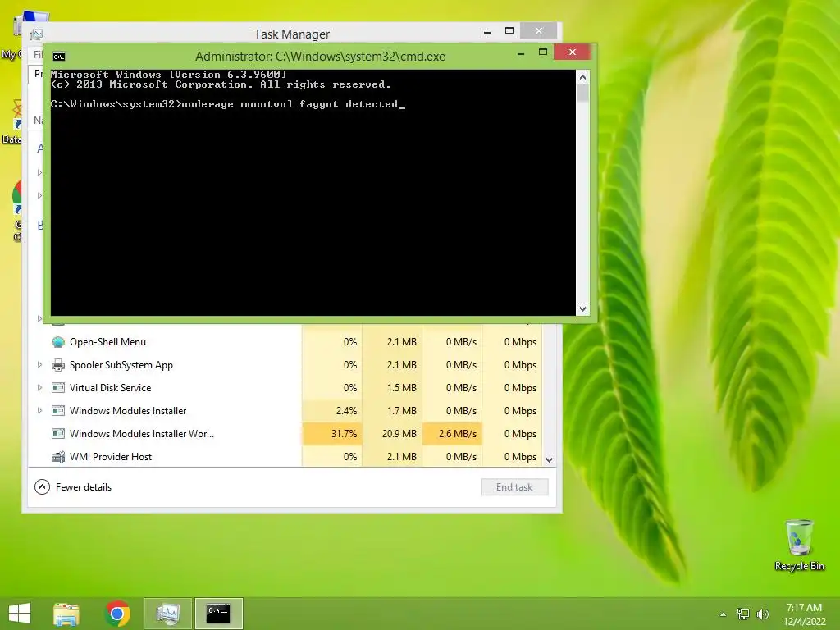Switch to Command Prompt taskbar button

pos(218,614)
